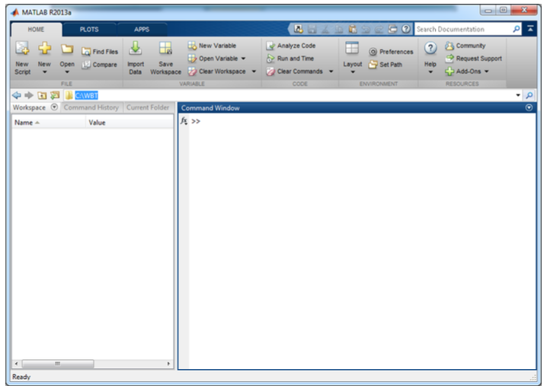The image size is (547, 392).
Task: Expand the Layout dropdown arrow
Action: 352,72
